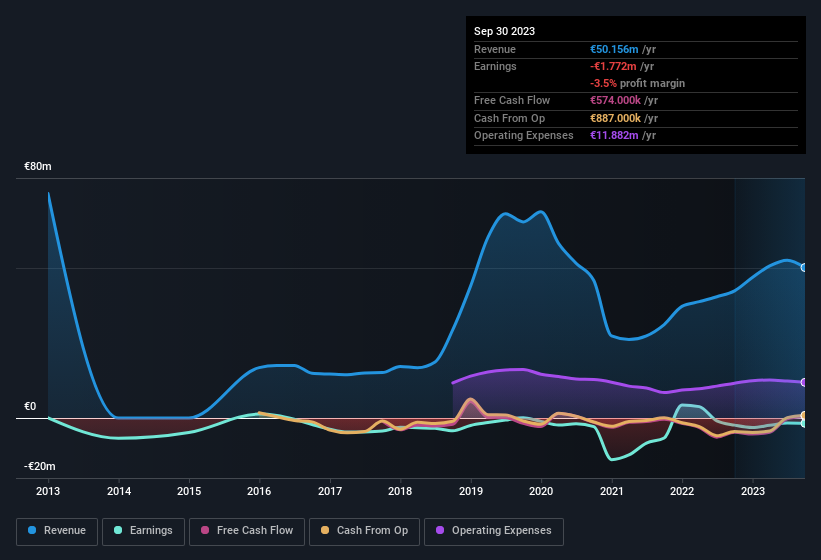Click the 2021 label on the x-axis
This screenshot has width=821, height=560.
(611, 491)
